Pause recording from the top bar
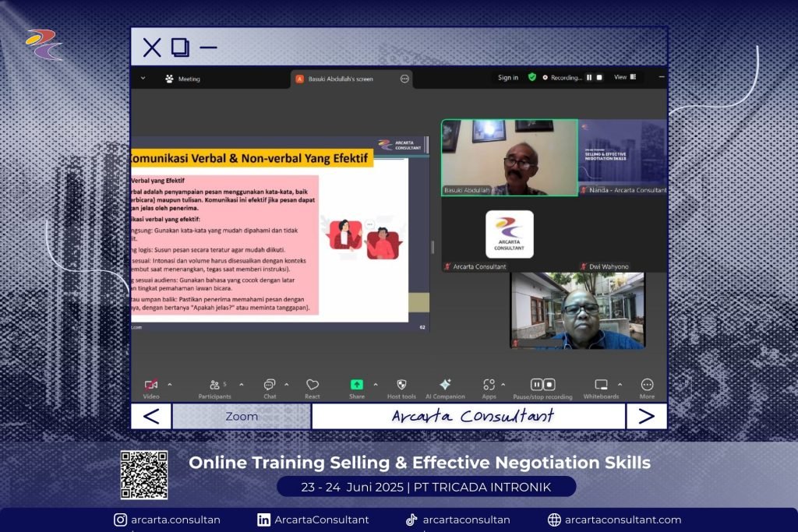Screen dimensions: 798x532 pyautogui.click(x=589, y=77)
